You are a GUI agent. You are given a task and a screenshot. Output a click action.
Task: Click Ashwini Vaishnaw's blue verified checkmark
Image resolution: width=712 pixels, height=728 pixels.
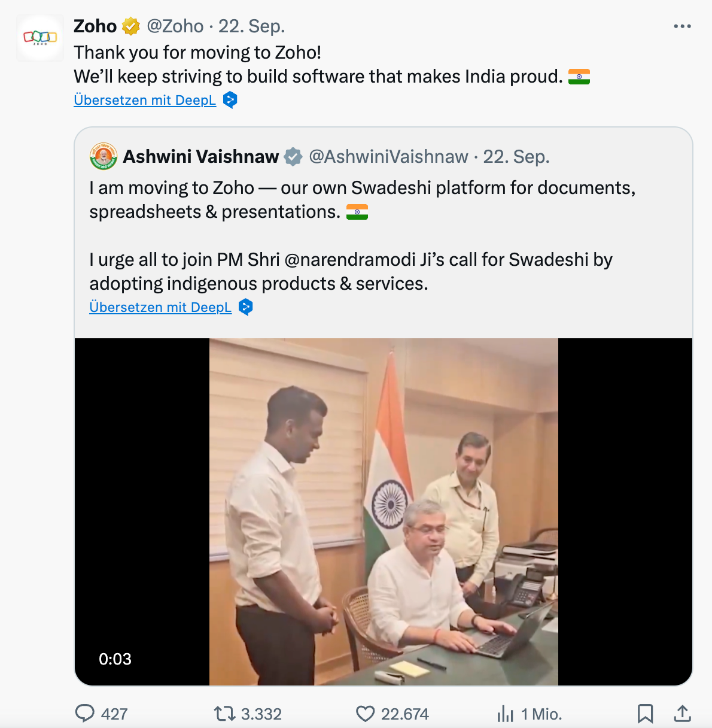293,156
